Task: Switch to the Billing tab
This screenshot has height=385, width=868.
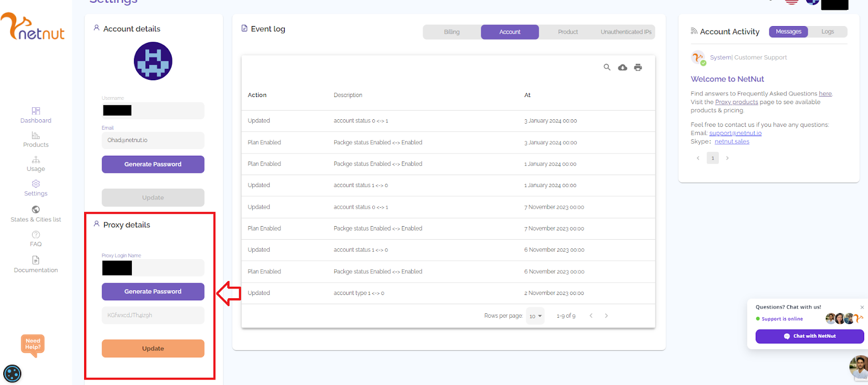Action: [452, 32]
